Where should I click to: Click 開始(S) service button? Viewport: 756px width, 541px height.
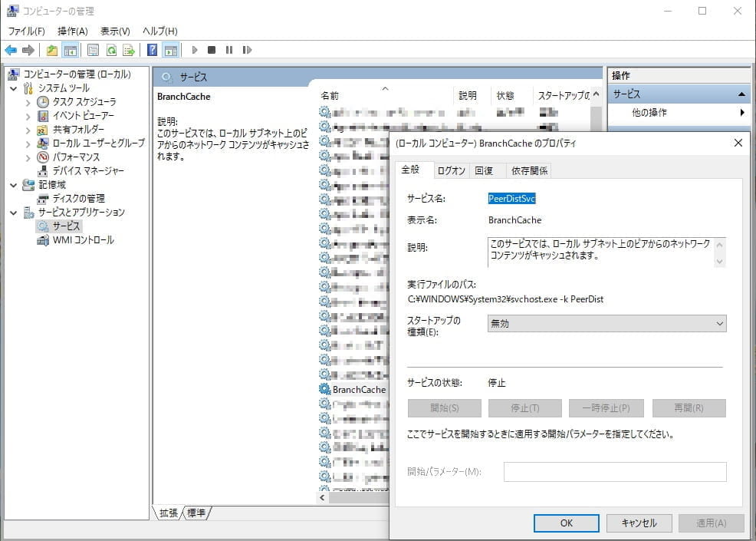click(445, 408)
